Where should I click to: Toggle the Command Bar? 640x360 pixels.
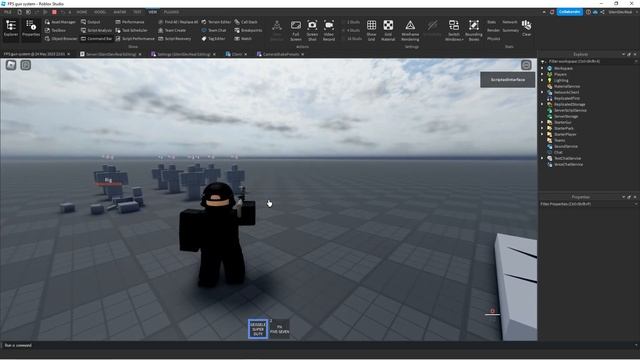click(96, 39)
